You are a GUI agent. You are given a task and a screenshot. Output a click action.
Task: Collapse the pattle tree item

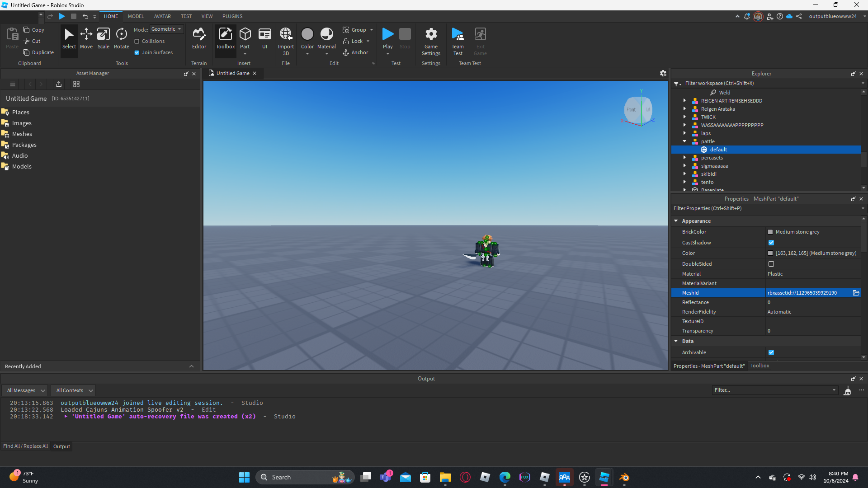(x=684, y=141)
